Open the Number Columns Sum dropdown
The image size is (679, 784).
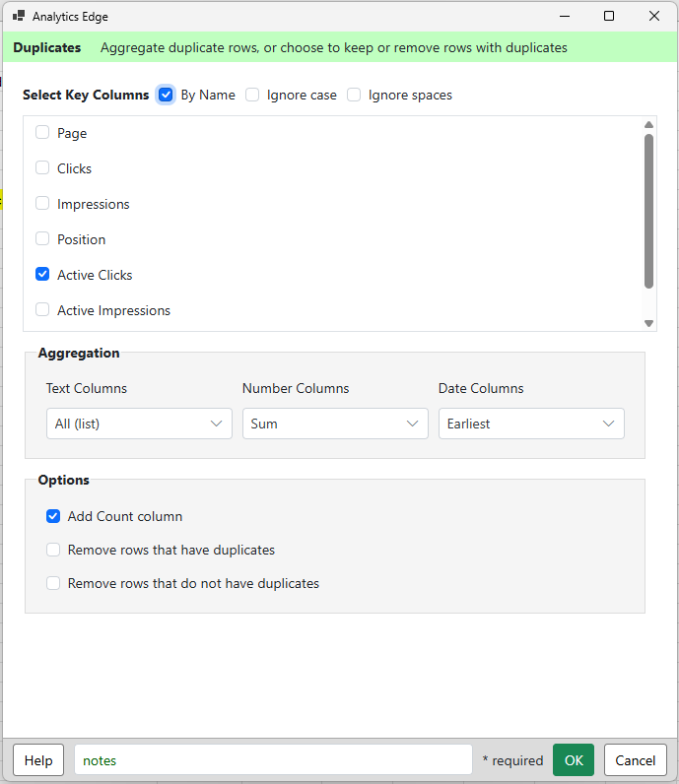(335, 424)
